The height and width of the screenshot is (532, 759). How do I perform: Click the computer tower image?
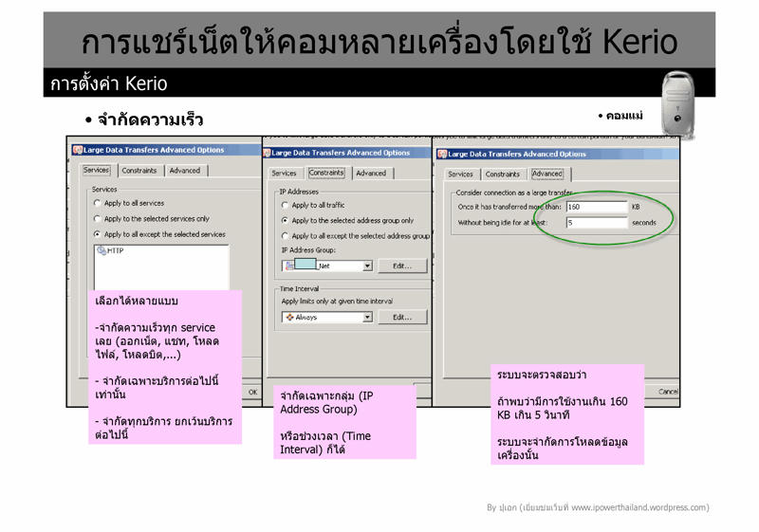tap(677, 104)
